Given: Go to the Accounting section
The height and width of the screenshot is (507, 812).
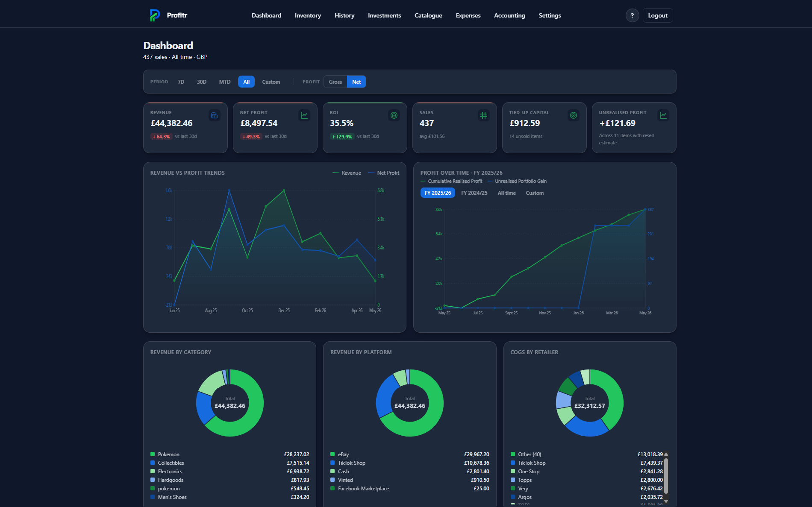Looking at the screenshot, I should click(509, 15).
